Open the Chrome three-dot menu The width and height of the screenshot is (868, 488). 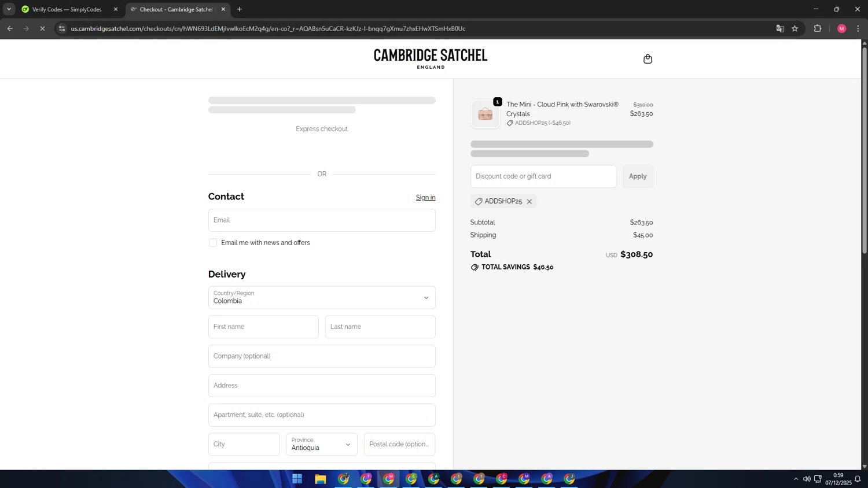[x=858, y=28]
